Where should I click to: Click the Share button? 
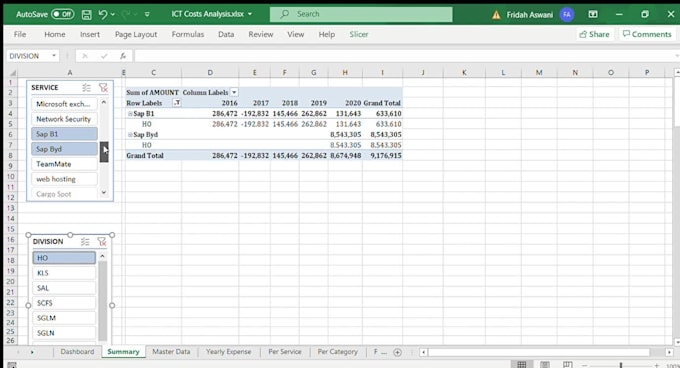pos(595,34)
